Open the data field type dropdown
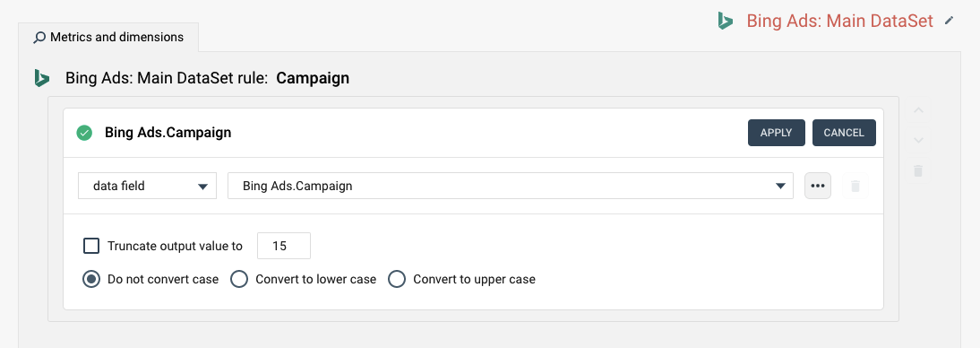 tap(148, 186)
